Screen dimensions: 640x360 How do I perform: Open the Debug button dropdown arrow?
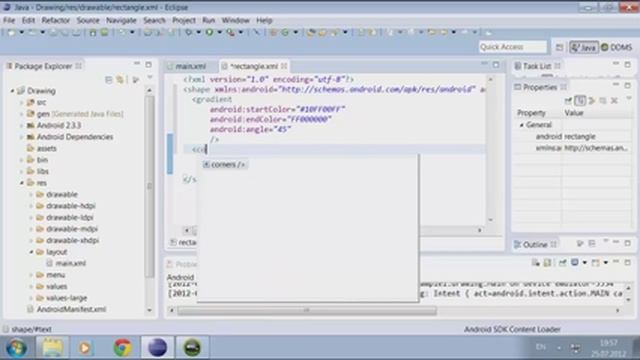(199, 32)
